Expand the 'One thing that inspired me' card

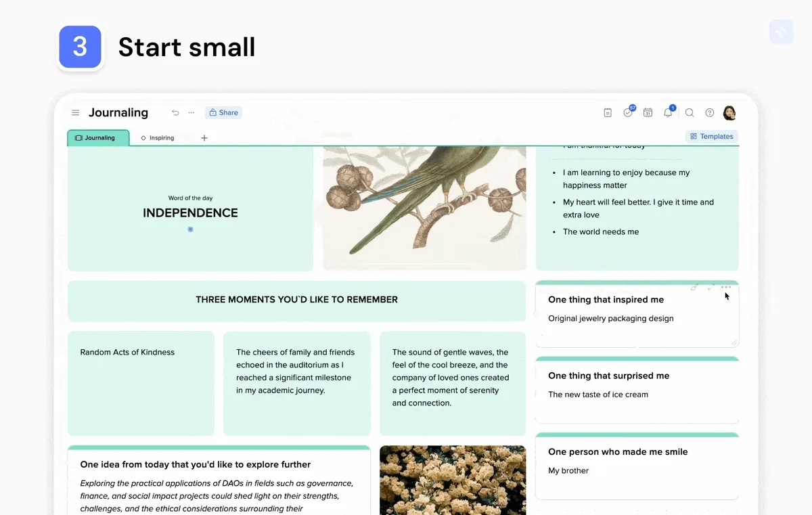[x=710, y=287]
